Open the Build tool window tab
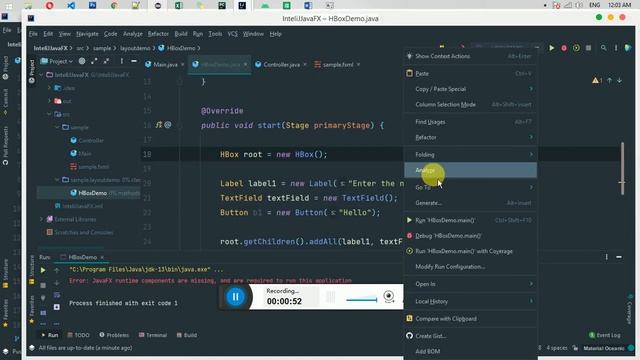640x360 pixels. pos(187,335)
